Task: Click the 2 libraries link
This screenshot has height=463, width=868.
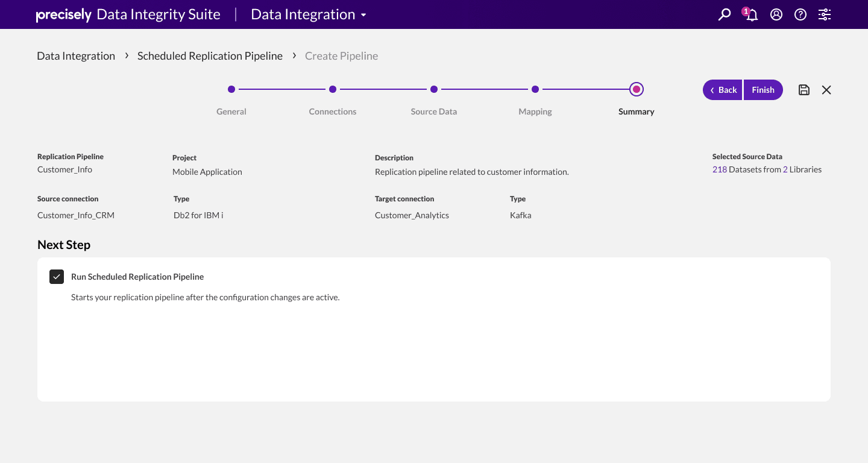Action: (785, 169)
